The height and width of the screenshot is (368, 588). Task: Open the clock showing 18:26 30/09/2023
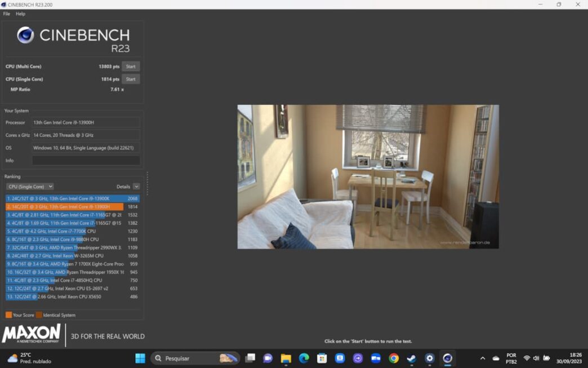click(569, 358)
